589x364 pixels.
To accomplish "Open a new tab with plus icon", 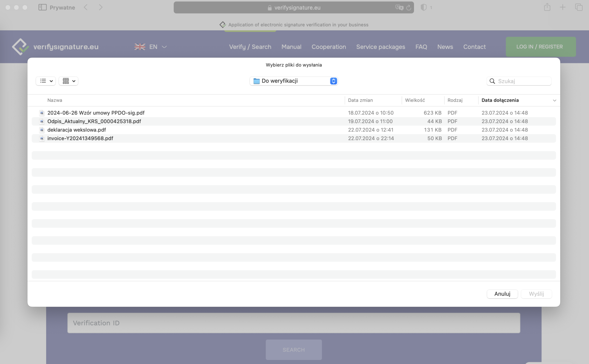I will point(563,7).
